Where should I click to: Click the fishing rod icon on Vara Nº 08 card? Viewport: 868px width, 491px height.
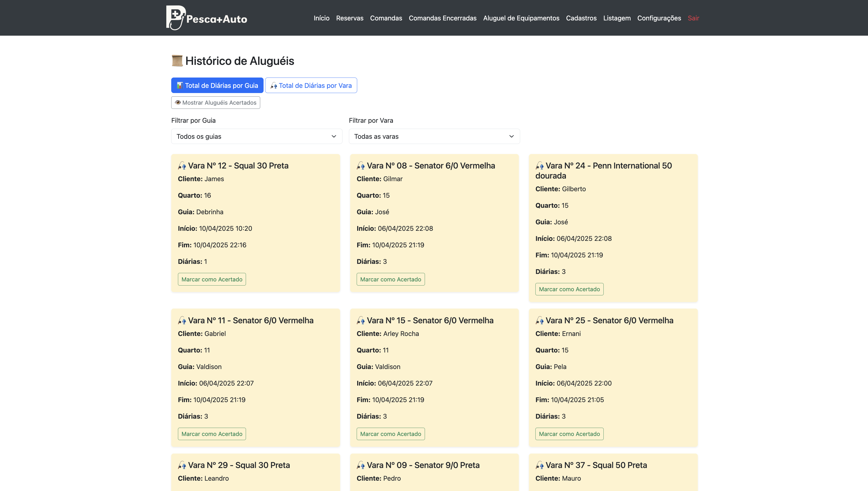coord(361,166)
